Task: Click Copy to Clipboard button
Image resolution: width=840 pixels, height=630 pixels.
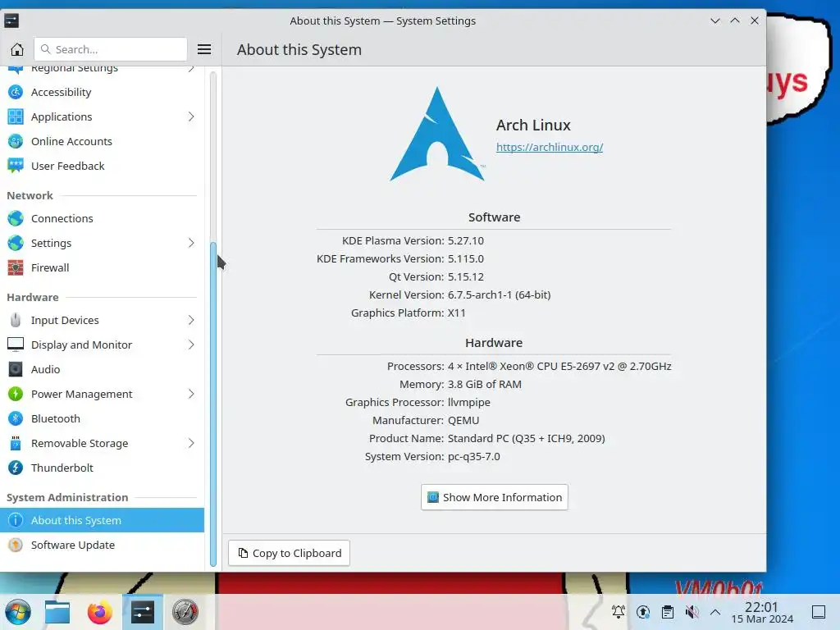Action: point(290,553)
